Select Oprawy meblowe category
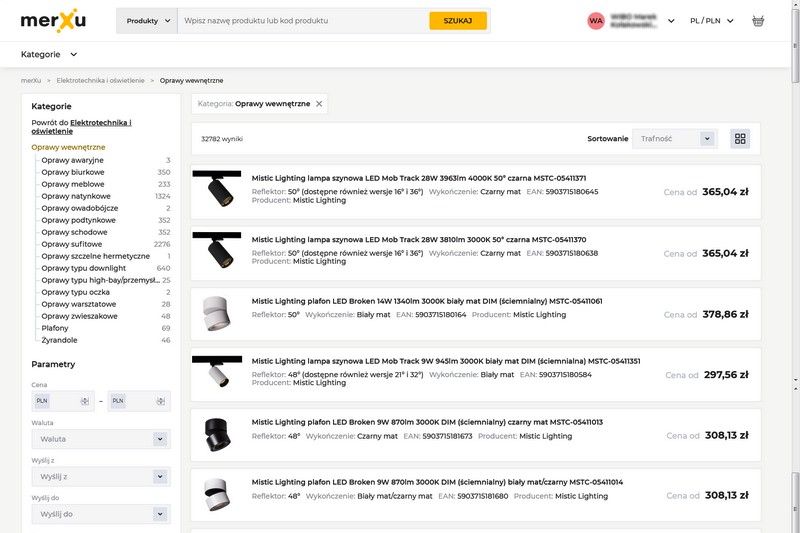The height and width of the screenshot is (533, 800). point(73,184)
